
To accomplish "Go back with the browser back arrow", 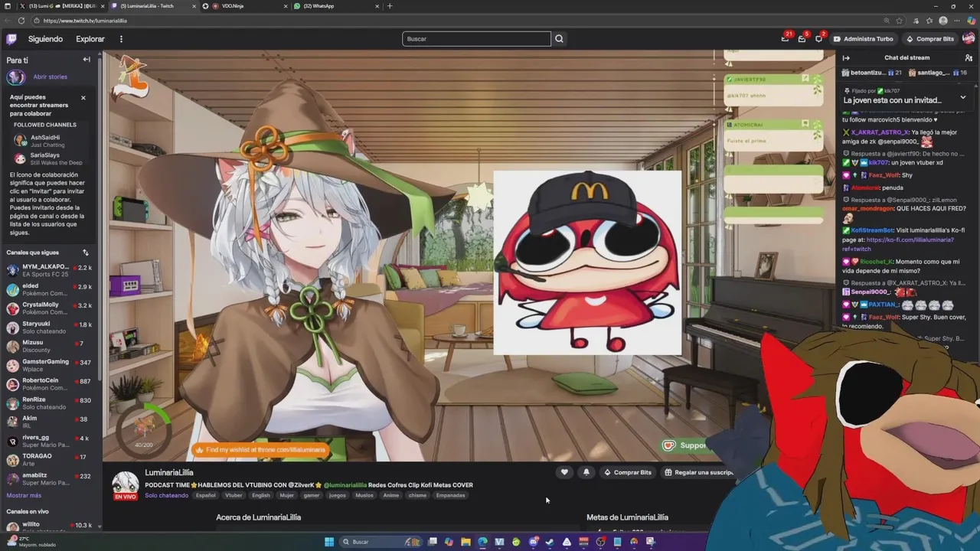I will coord(8,21).
